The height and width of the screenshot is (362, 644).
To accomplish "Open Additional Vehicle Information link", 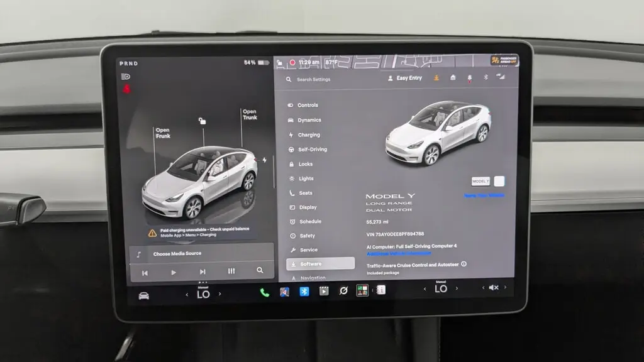I will click(398, 253).
